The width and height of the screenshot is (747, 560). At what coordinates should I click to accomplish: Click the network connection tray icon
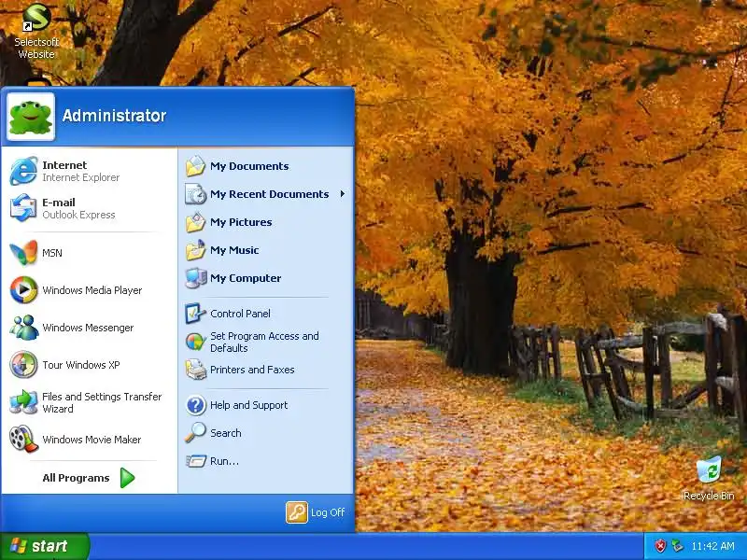[676, 546]
